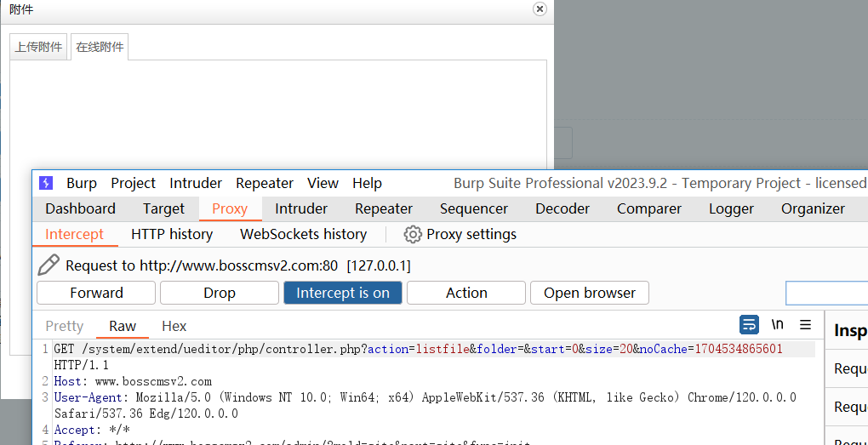The image size is (868, 445).
Task: Click the Burp Suite lightning logo icon
Action: click(46, 183)
